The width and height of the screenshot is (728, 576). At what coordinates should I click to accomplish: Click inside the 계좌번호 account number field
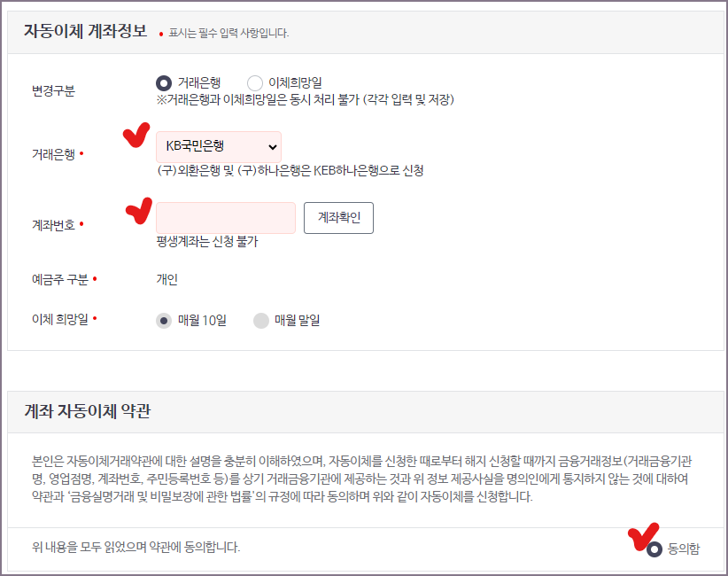click(225, 217)
